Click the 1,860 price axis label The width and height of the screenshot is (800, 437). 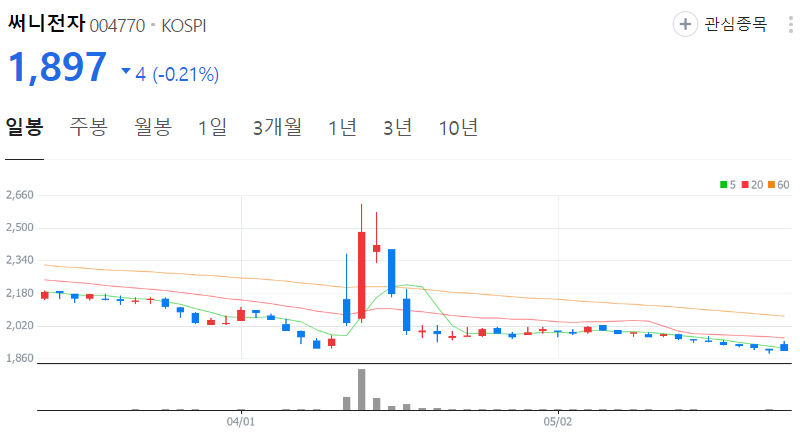point(19,358)
